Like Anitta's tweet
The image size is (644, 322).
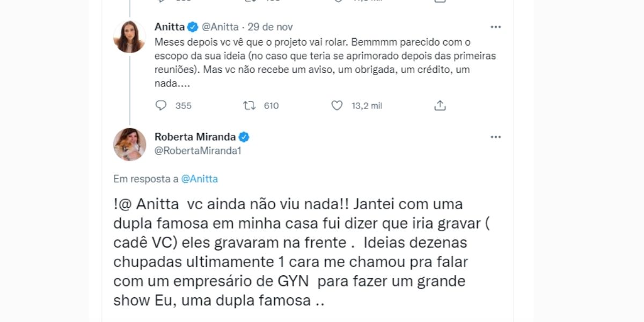(337, 106)
